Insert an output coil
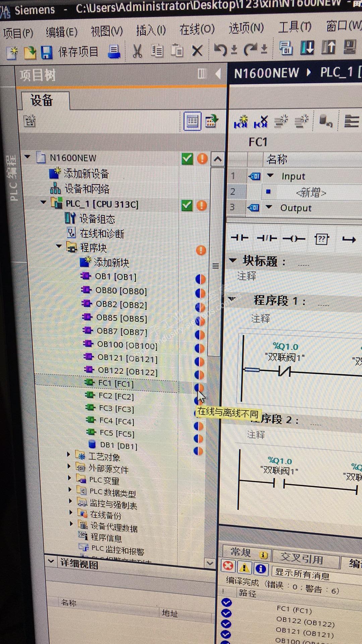Screen dimensions: 362x644 coord(294,239)
